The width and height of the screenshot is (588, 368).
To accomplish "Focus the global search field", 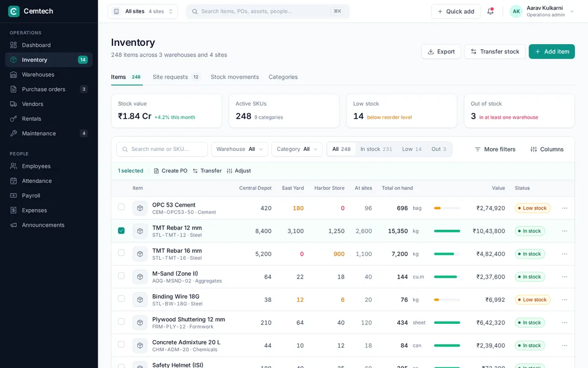I will point(268,11).
